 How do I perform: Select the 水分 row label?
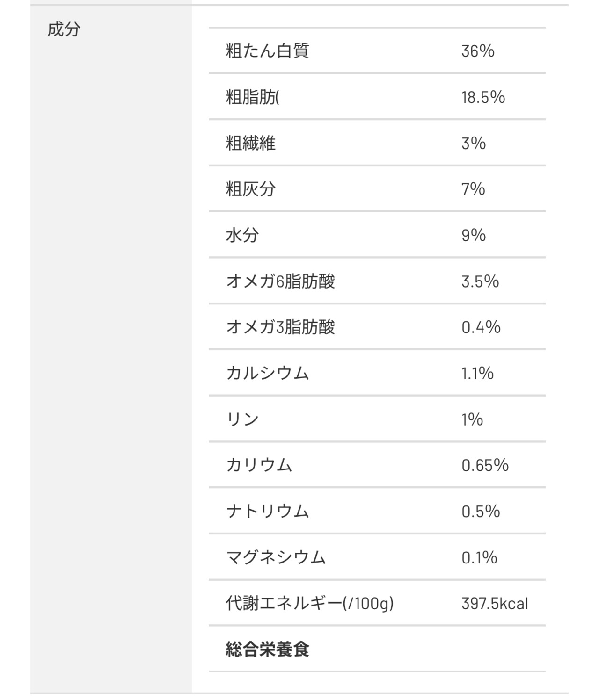[x=242, y=235]
